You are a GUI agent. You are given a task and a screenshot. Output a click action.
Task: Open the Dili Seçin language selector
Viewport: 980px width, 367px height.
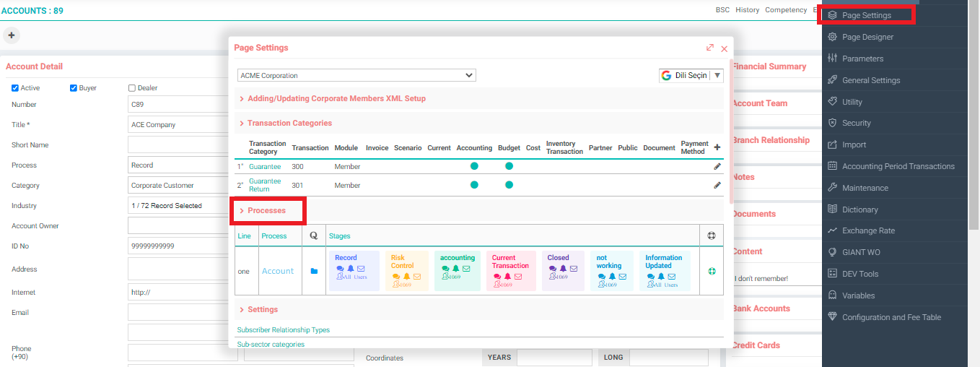691,75
